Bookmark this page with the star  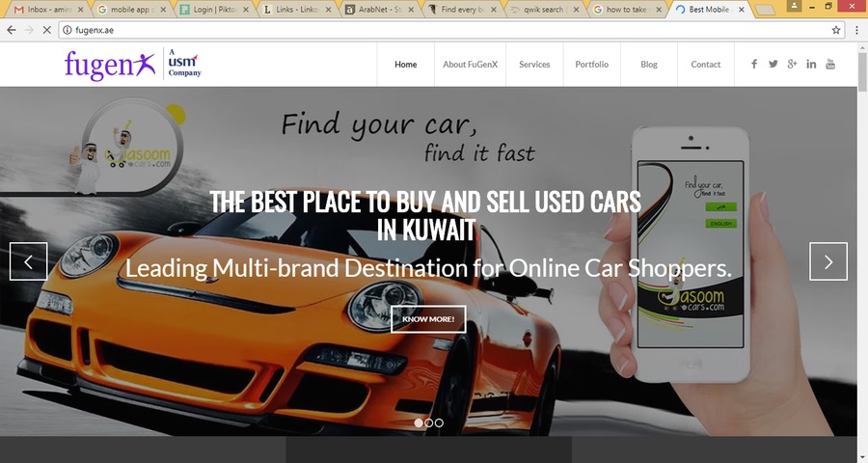coord(836,30)
